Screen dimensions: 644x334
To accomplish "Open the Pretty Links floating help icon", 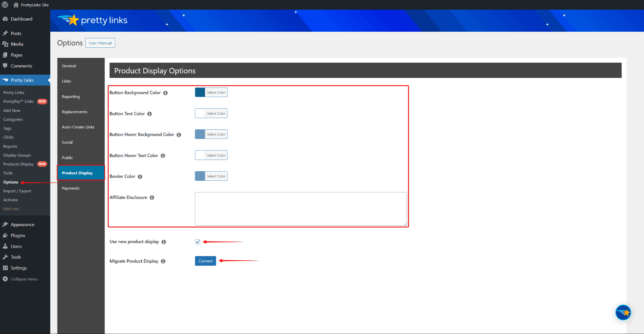I will pos(623,312).
